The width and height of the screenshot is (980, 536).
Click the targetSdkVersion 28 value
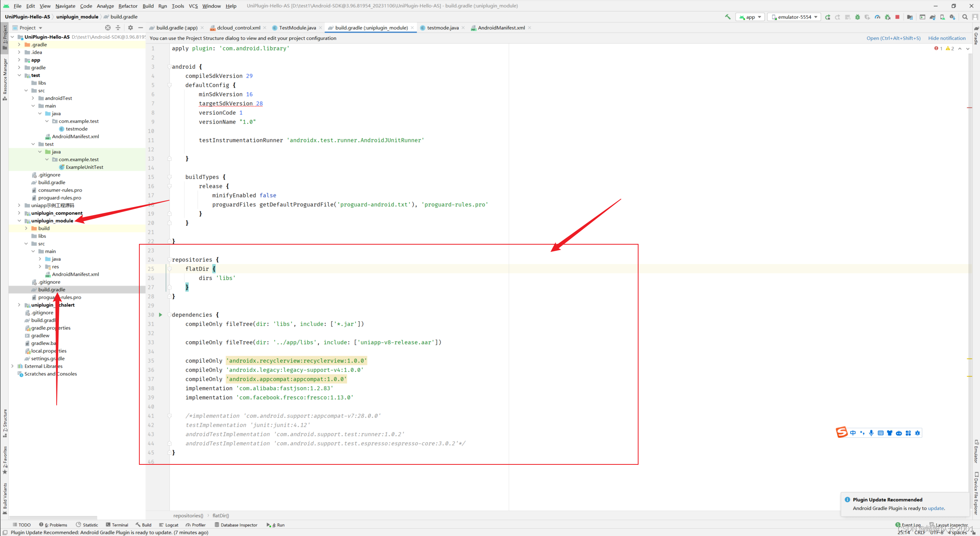pyautogui.click(x=259, y=103)
